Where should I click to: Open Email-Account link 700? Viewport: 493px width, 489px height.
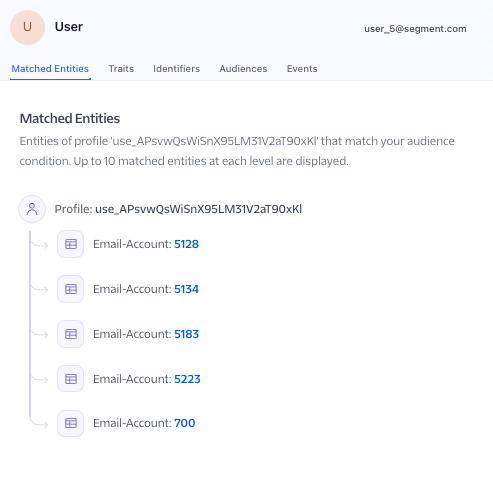pos(184,423)
